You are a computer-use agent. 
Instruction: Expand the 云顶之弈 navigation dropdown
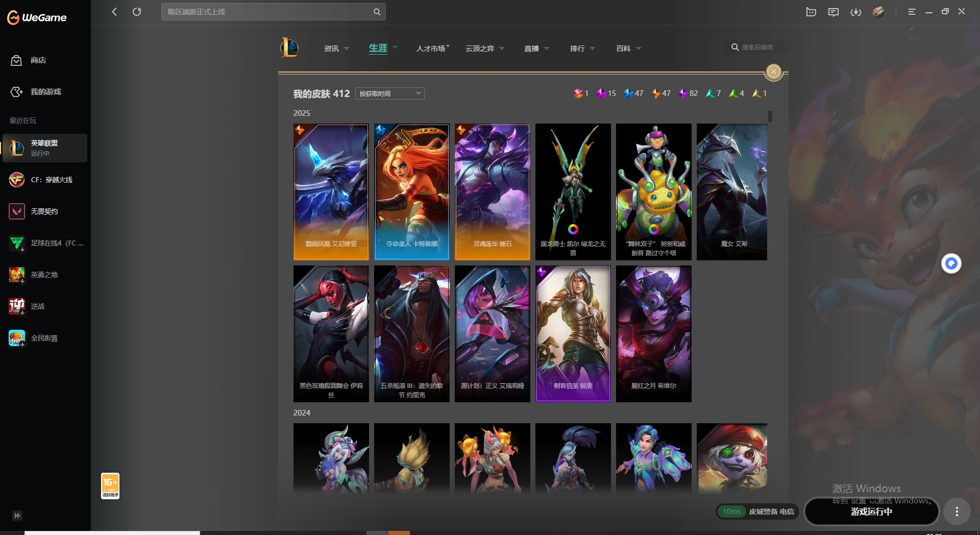click(484, 48)
